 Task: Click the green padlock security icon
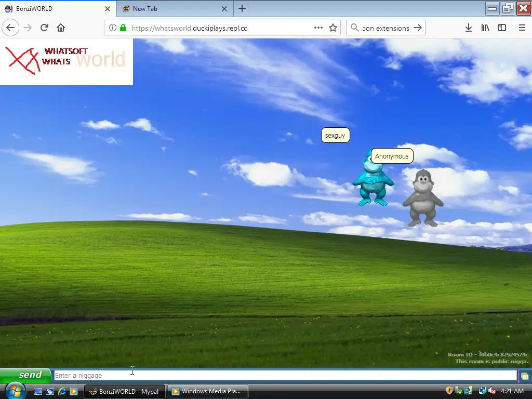point(123,28)
